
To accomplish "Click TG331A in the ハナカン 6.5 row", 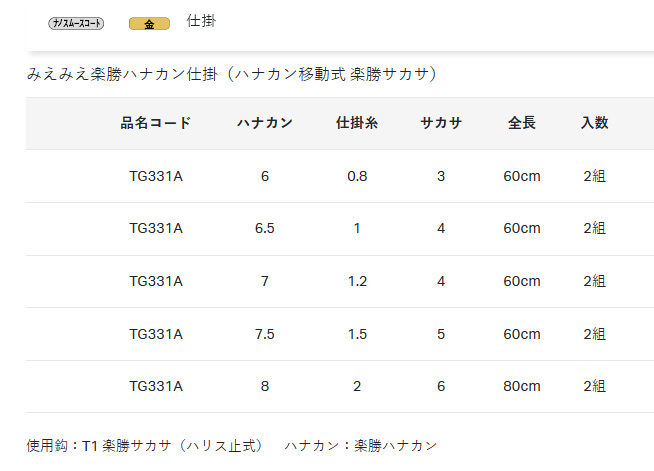I will tap(156, 228).
